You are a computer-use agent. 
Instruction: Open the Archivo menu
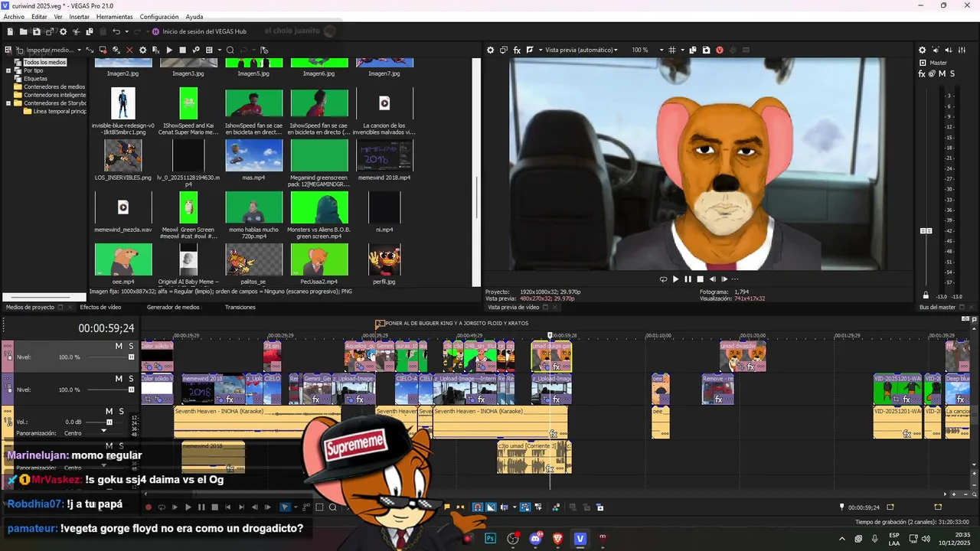[x=14, y=17]
